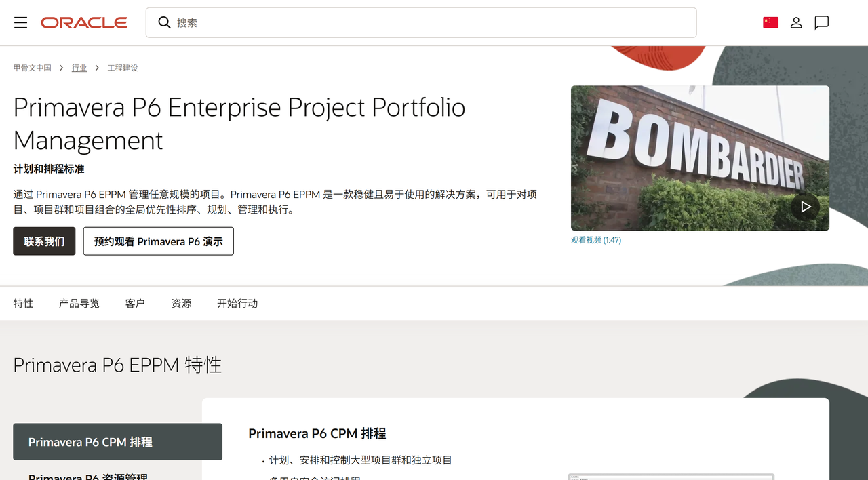This screenshot has height=480, width=868.
Task: Open the 甲骨文中国 breadcrumb link
Action: pyautogui.click(x=33, y=68)
